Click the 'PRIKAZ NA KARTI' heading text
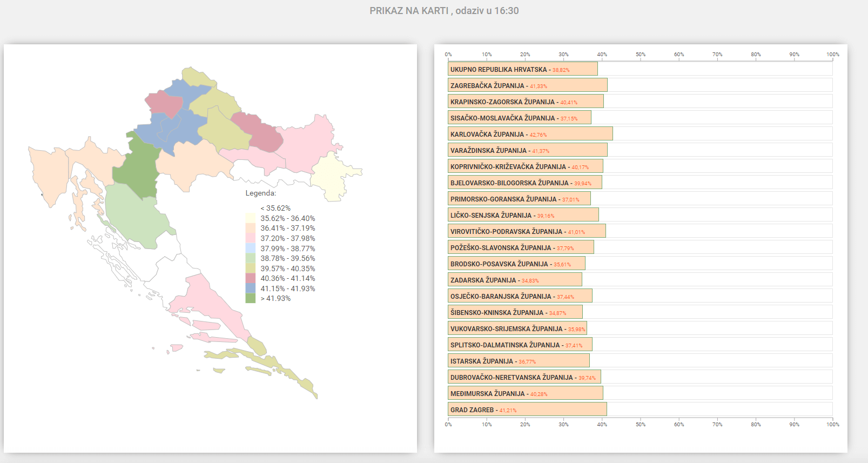Image resolution: width=868 pixels, height=463 pixels. 409,11
